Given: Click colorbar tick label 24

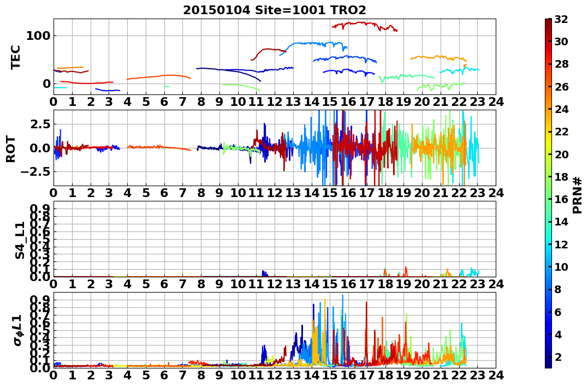Looking at the screenshot, I should (562, 110).
